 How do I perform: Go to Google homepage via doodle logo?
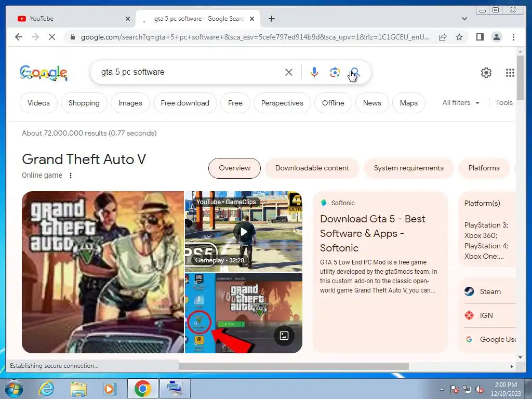pos(44,73)
